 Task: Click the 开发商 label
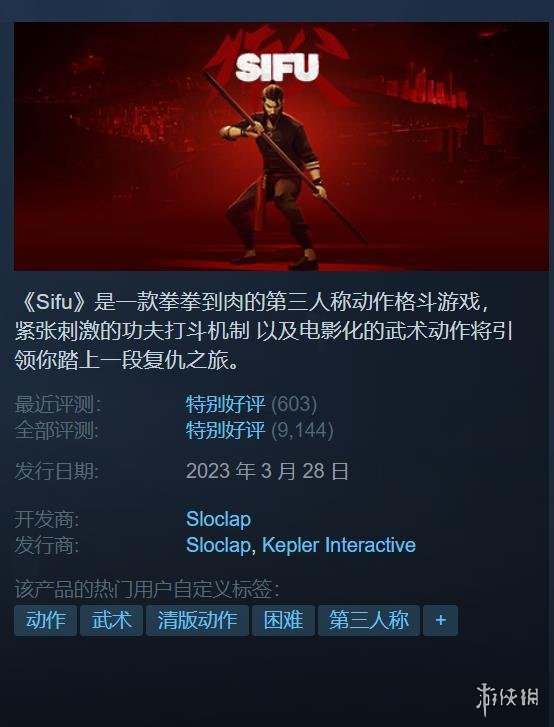pos(47,519)
